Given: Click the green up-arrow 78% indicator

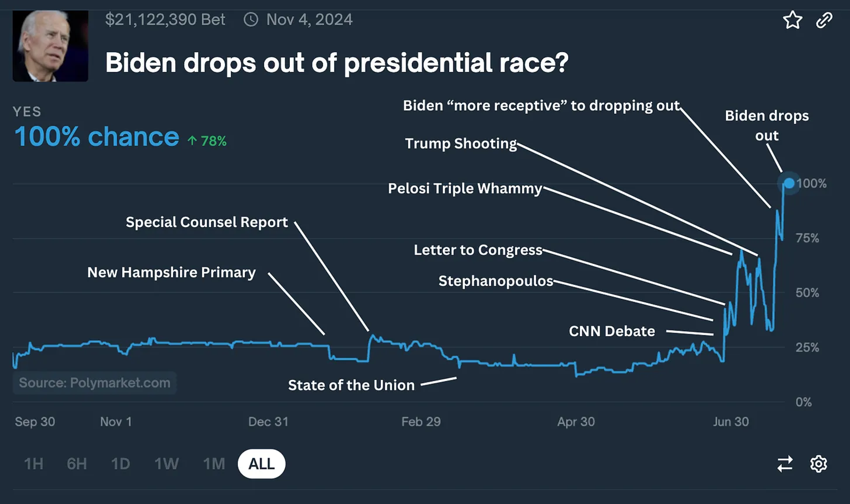Looking at the screenshot, I should 207,141.
